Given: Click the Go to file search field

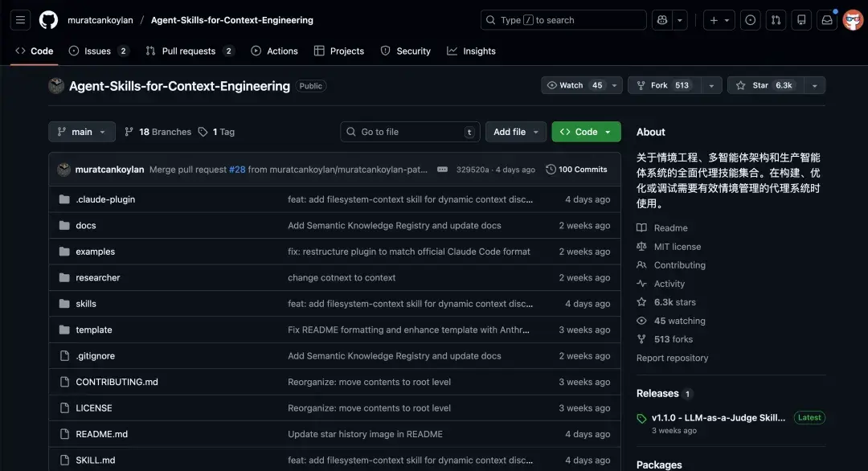Looking at the screenshot, I should point(410,132).
